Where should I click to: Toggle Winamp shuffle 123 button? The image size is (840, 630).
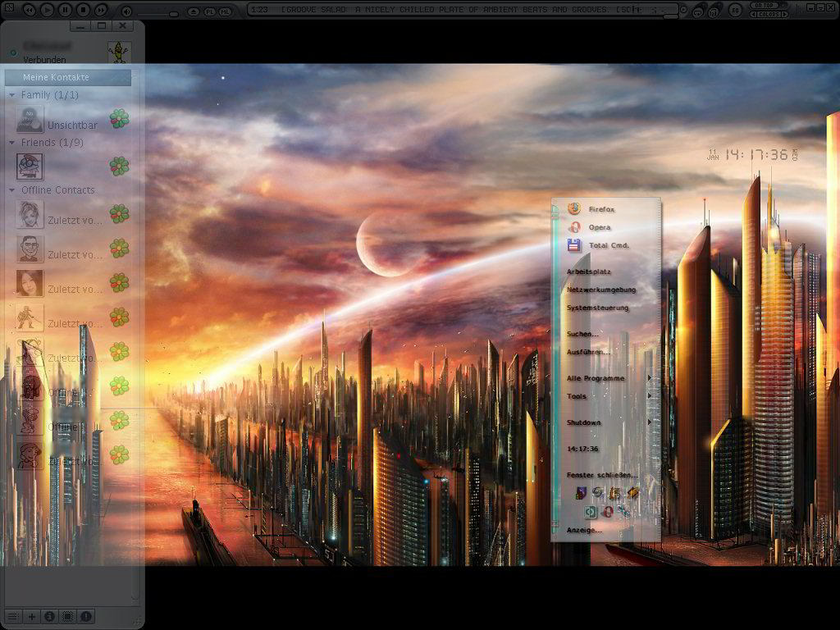pyautogui.click(x=714, y=11)
